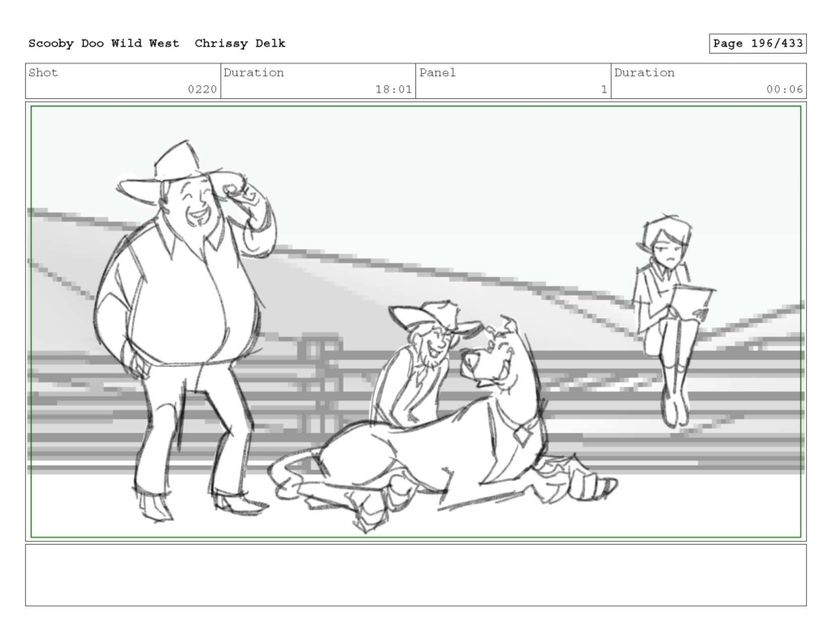Click the shot duration value "18:01"
This screenshot has height=644, width=832.
click(394, 89)
